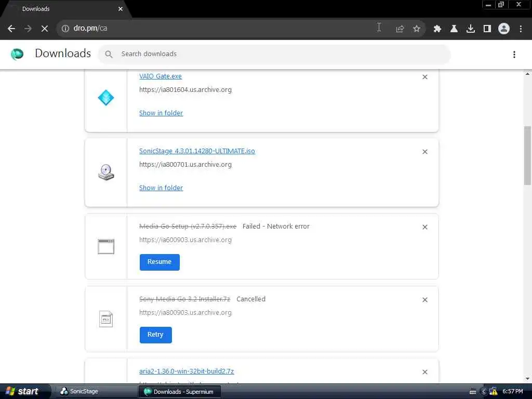The image size is (532, 399).
Task: Click the Cancelled status text
Action: (x=251, y=299)
